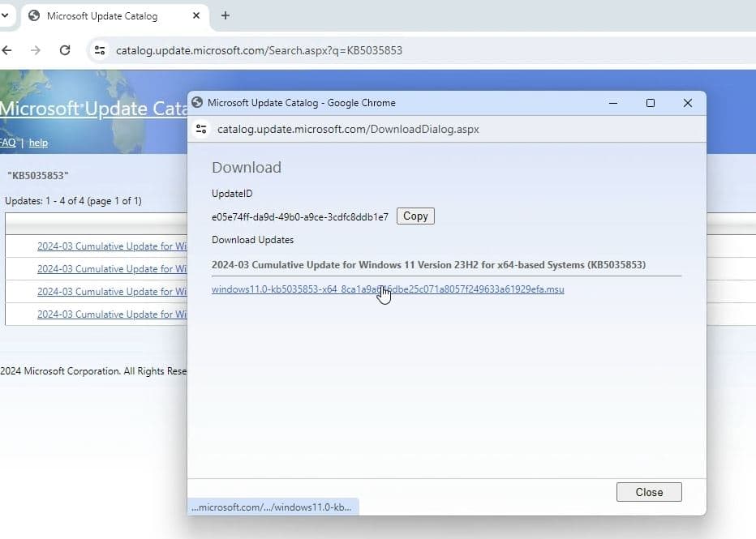Minimize the download popup window
Image resolution: width=756 pixels, height=539 pixels.
(613, 103)
